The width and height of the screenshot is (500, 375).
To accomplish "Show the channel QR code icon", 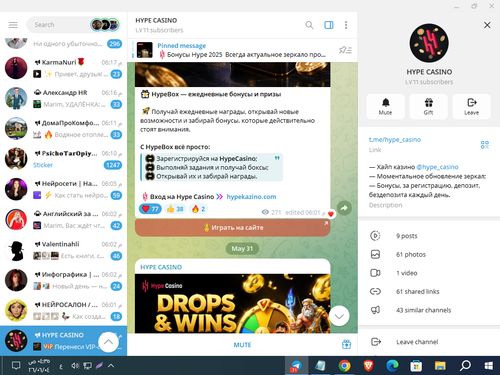I will coord(485,145).
